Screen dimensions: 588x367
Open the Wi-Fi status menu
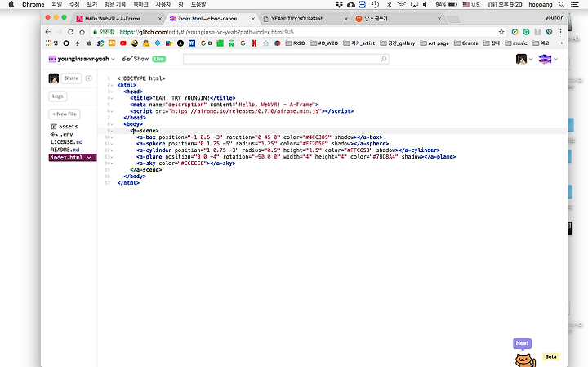click(x=402, y=5)
